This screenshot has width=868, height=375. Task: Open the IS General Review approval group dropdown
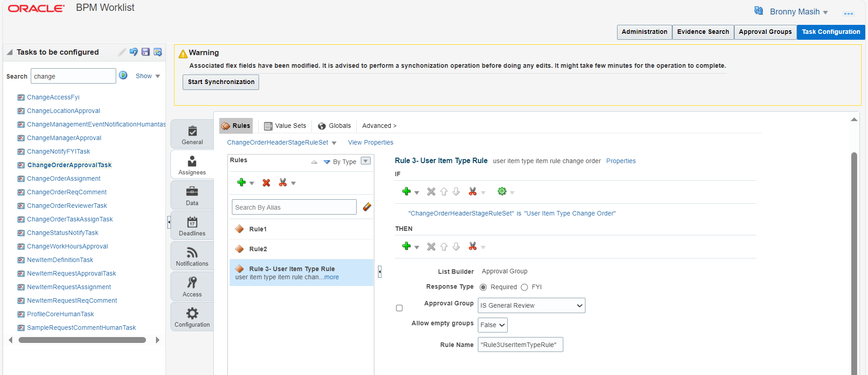(x=532, y=305)
